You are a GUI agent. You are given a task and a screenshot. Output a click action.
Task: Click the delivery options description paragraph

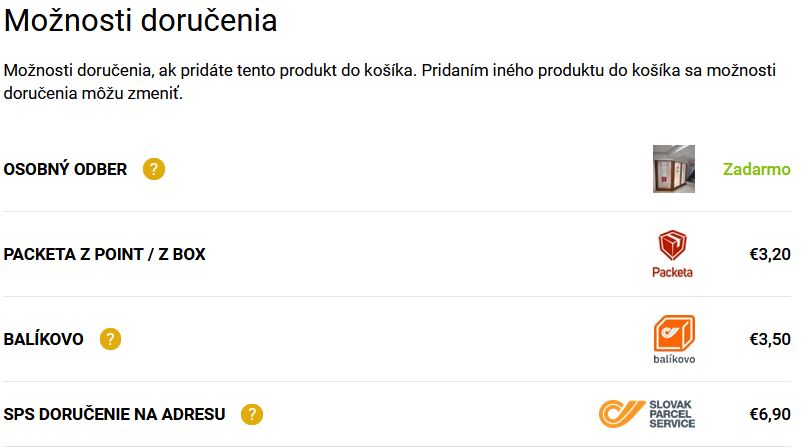click(x=390, y=82)
